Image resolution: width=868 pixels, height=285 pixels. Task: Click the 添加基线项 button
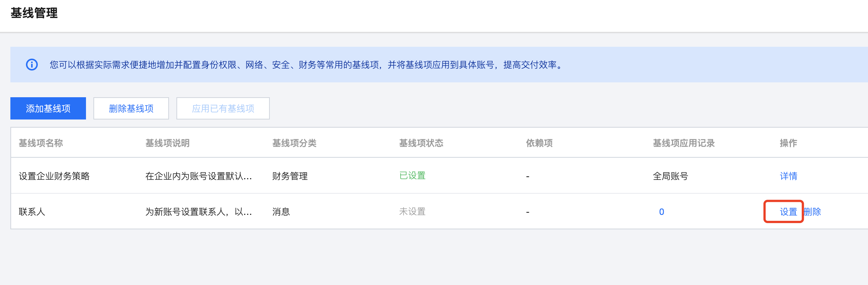coord(48,108)
